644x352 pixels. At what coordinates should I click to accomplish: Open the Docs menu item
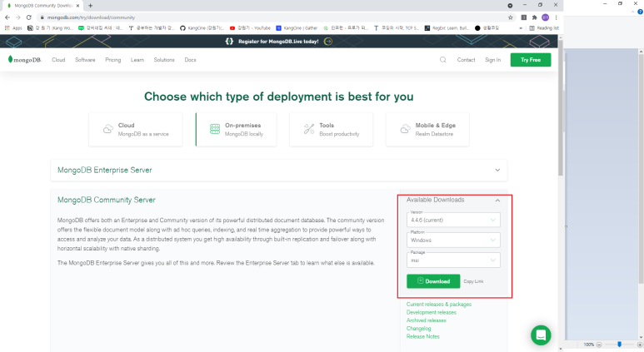click(190, 59)
